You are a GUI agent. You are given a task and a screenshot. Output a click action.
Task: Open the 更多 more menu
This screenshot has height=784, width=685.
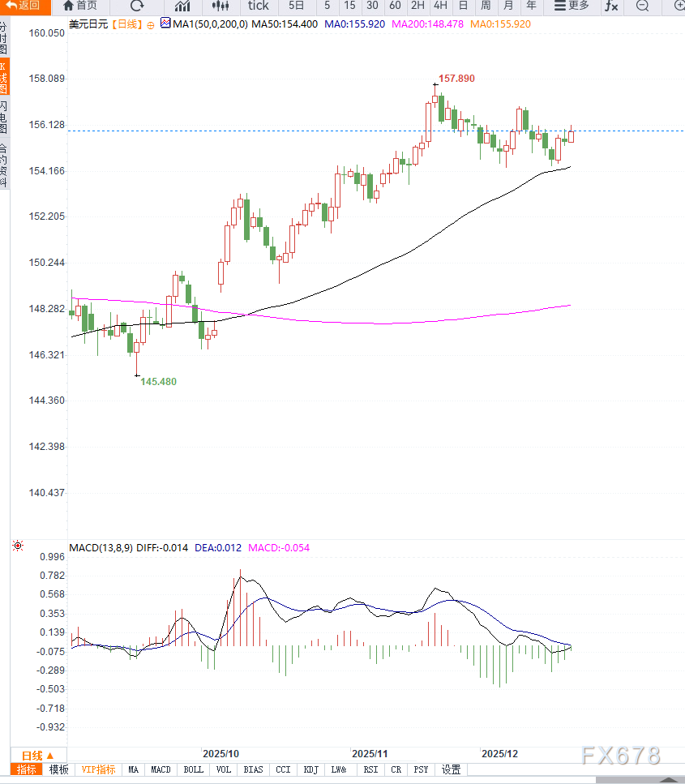click(572, 6)
